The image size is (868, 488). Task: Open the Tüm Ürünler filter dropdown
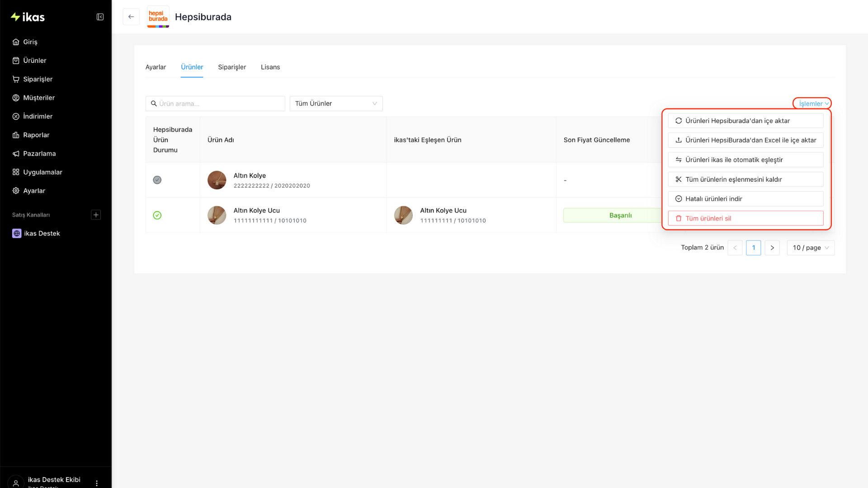(x=336, y=103)
